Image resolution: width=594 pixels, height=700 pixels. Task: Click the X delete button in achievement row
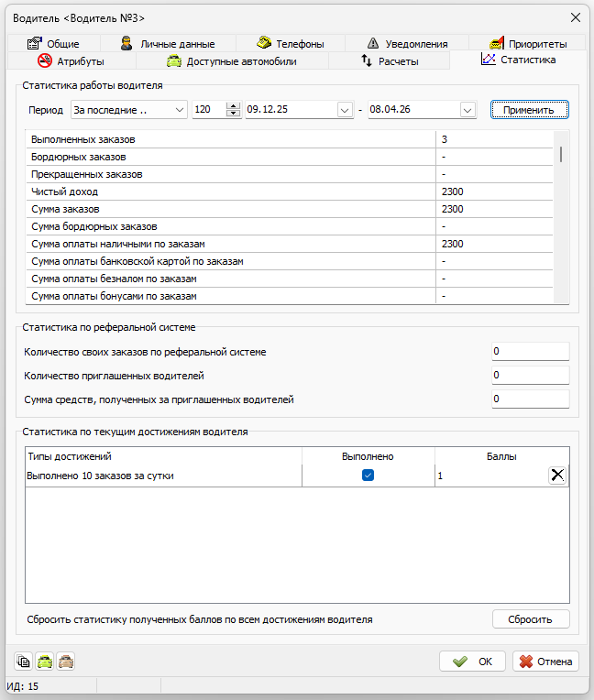pyautogui.click(x=557, y=475)
